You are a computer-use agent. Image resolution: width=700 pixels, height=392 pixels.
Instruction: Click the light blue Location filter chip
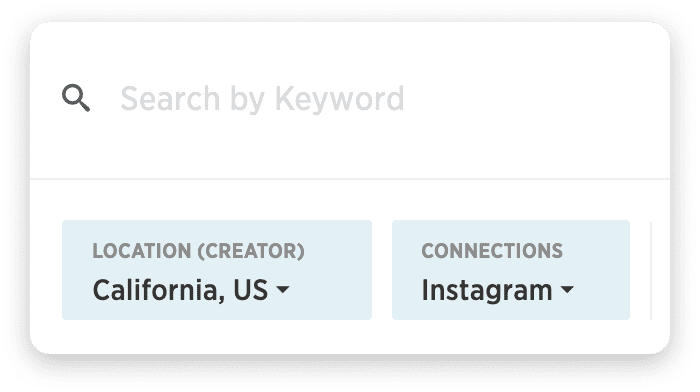click(x=217, y=270)
